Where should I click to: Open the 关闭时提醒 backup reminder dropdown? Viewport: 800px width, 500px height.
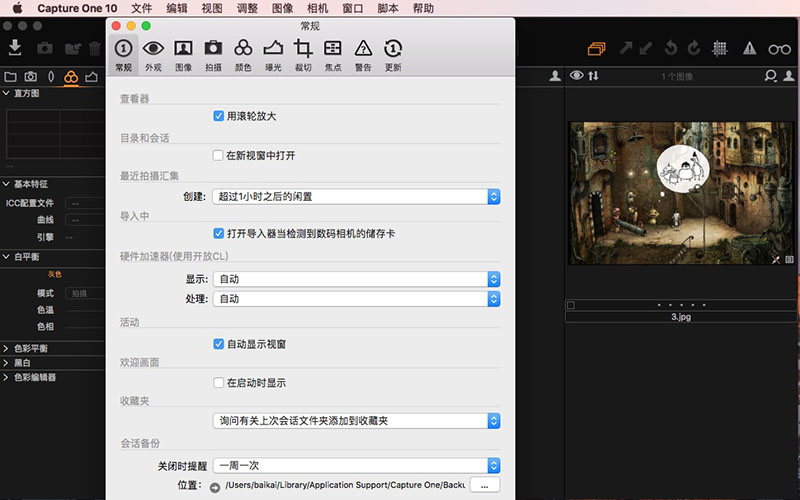click(356, 465)
